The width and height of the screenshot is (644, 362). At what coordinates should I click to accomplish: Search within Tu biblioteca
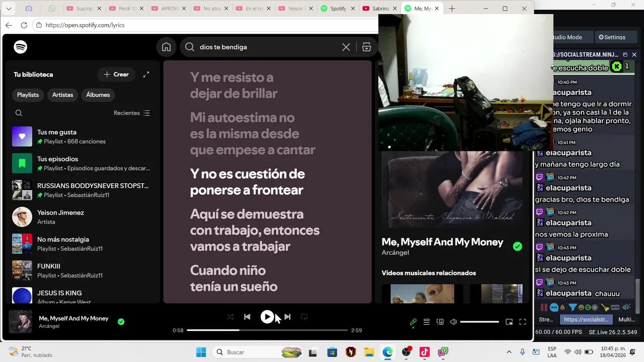point(19,113)
